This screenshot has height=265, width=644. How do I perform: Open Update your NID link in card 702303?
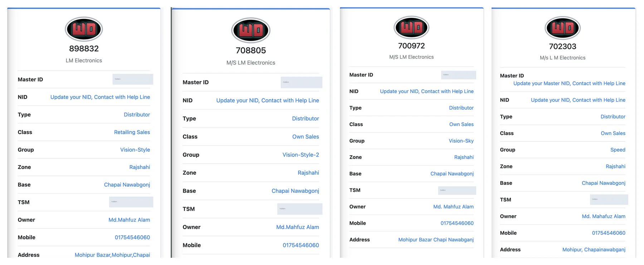click(x=578, y=100)
